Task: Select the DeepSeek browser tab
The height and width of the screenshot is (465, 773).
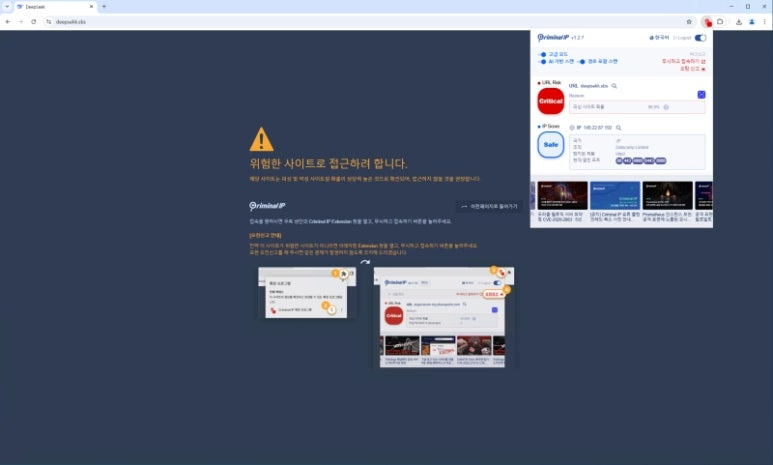Action: (x=55, y=7)
